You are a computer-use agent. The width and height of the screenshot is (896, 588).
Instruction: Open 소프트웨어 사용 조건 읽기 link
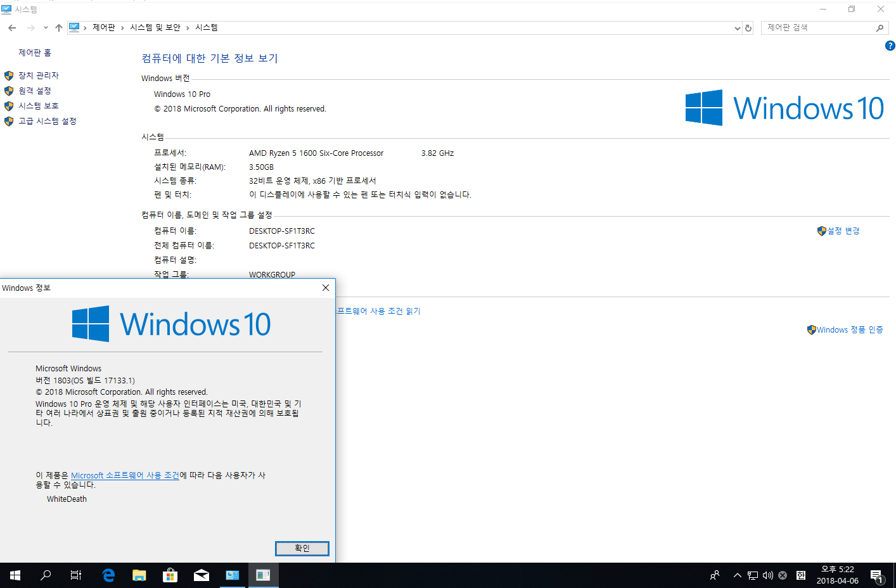(378, 311)
